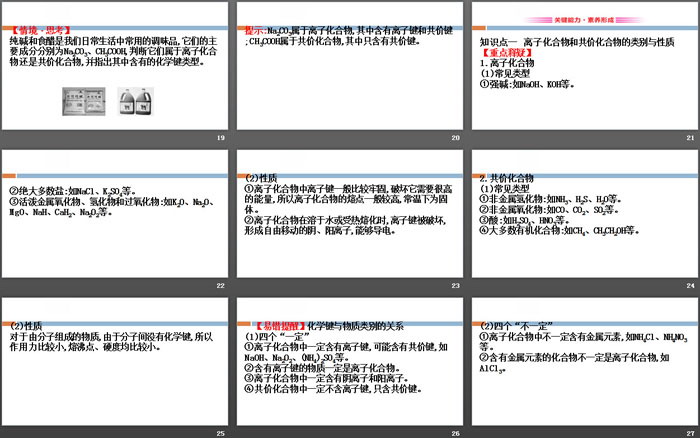The height and width of the screenshot is (438, 700).
Task: Select the slide 20 thumbnail
Action: pyautogui.click(x=350, y=70)
